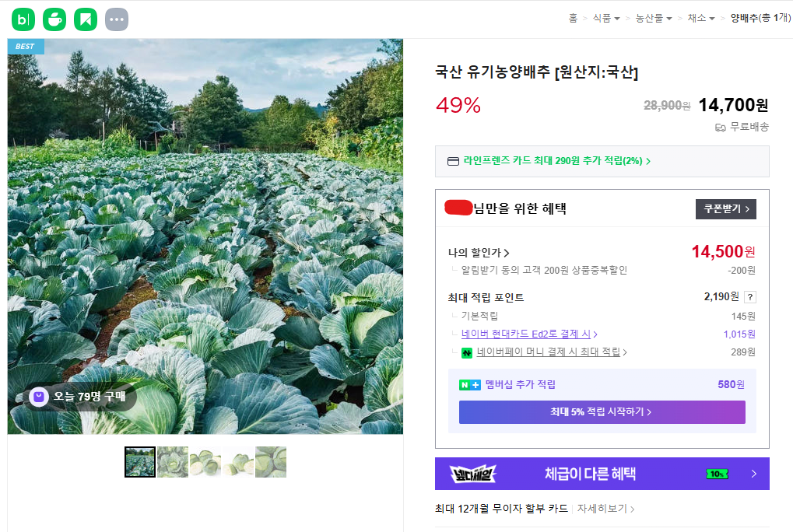
Task: Click the 145원 basic points value
Action: click(x=743, y=317)
